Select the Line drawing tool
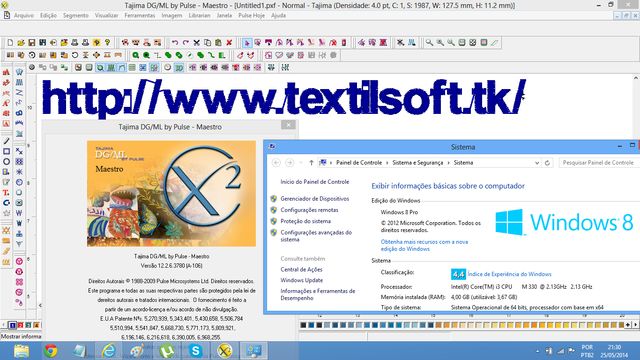This screenshot has width=640, height=360. point(6,141)
